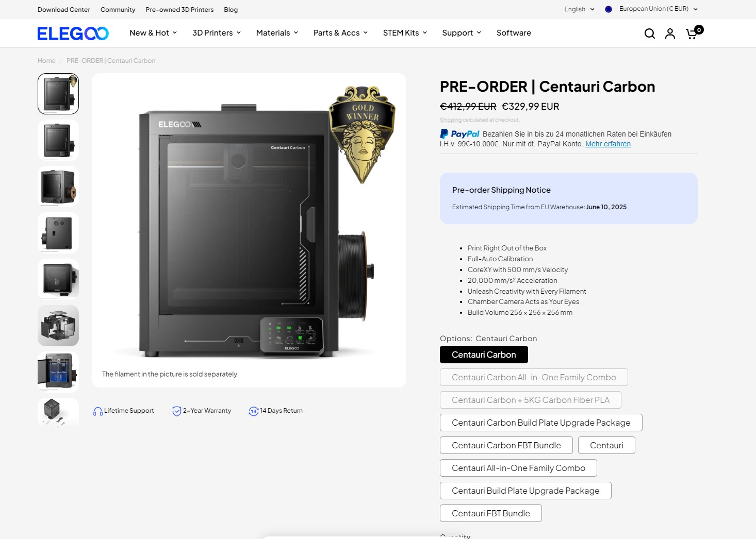Image resolution: width=756 pixels, height=539 pixels.
Task: Click the 2-Year Warranty shield icon
Action: [177, 411]
